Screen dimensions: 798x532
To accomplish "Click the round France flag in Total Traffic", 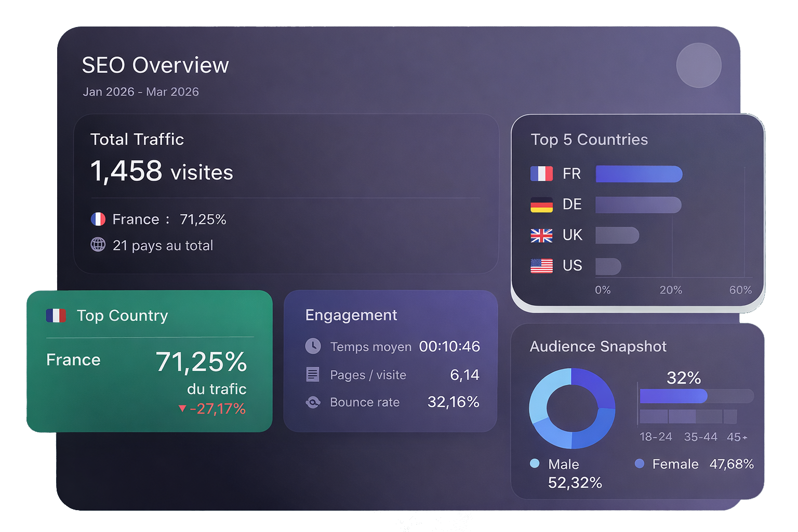I will click(x=98, y=219).
